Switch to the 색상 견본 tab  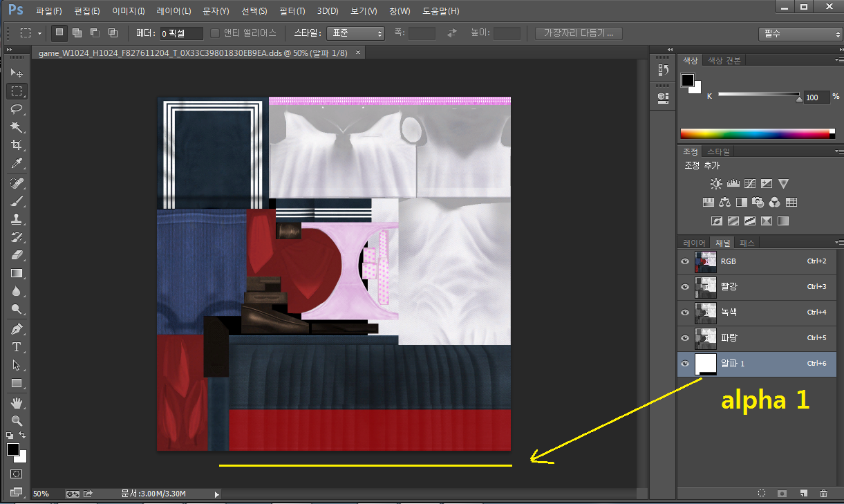[x=724, y=60]
